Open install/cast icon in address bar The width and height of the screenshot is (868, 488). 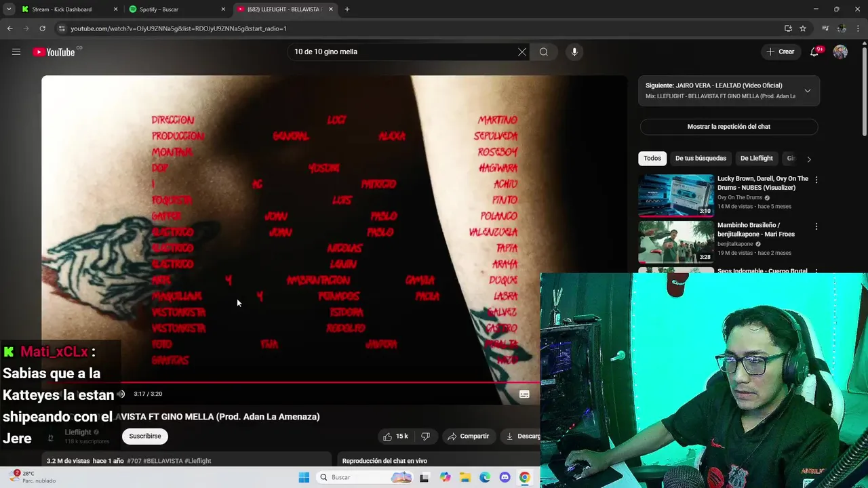(788, 28)
